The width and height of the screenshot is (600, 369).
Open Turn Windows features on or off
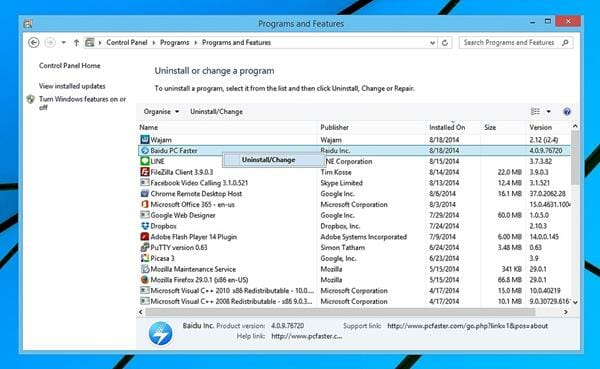[x=82, y=103]
